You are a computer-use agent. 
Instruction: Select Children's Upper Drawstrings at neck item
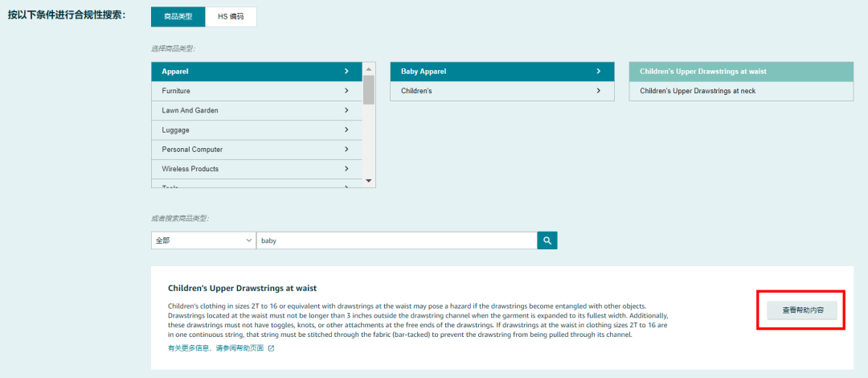click(x=741, y=91)
